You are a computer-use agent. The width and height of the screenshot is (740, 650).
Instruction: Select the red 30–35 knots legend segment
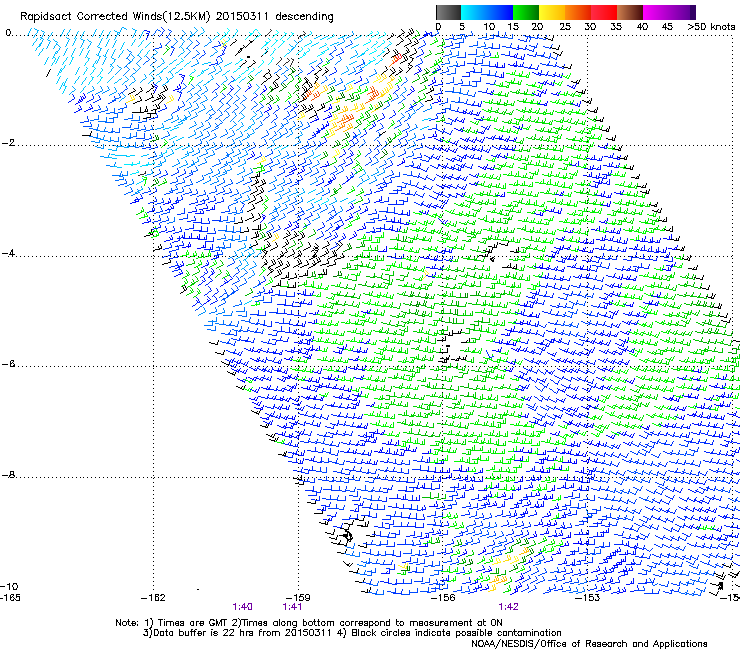[x=604, y=12]
